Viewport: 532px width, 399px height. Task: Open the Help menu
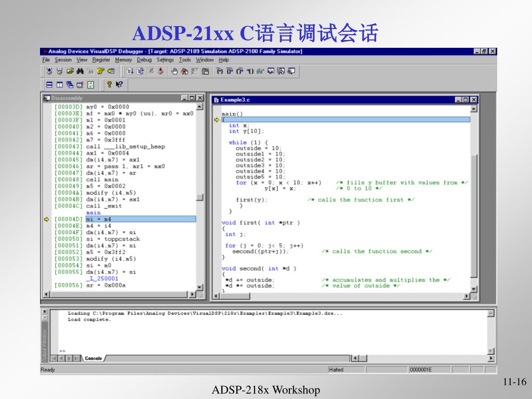pos(223,60)
